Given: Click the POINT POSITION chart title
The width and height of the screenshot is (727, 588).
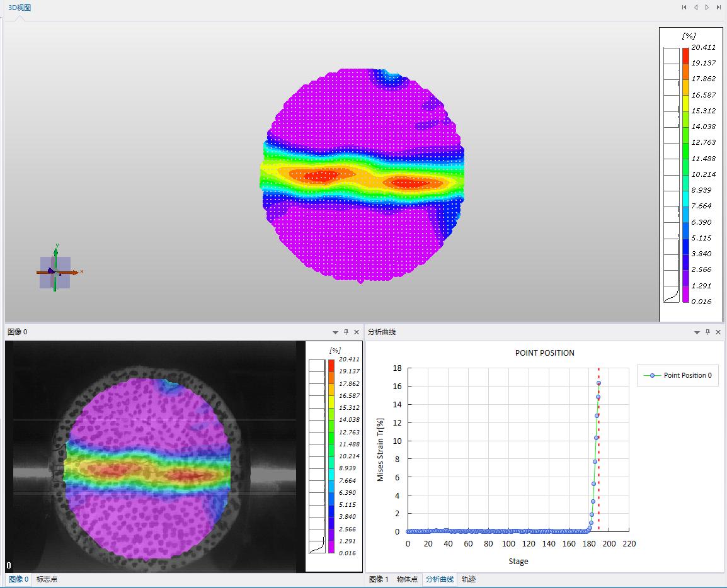Looking at the screenshot, I should (x=544, y=353).
